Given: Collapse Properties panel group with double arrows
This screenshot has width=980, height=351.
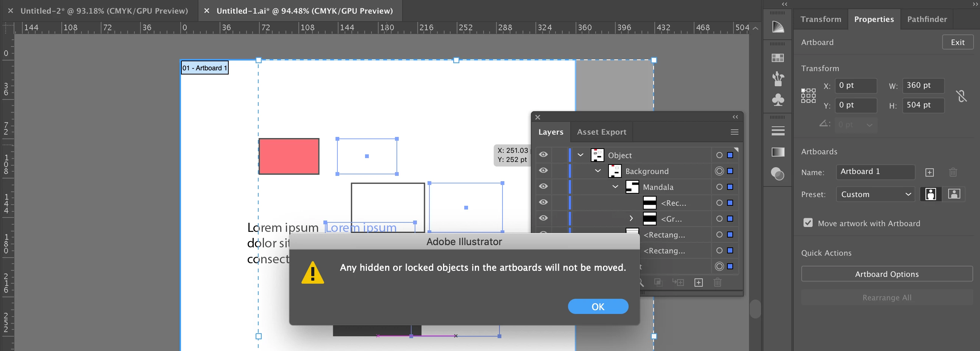Looking at the screenshot, I should (975, 4).
